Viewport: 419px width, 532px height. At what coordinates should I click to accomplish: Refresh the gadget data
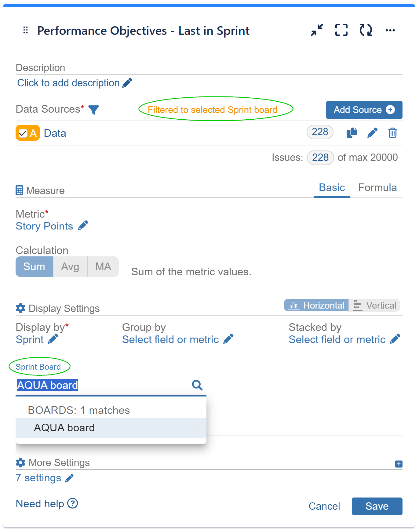pyautogui.click(x=365, y=30)
